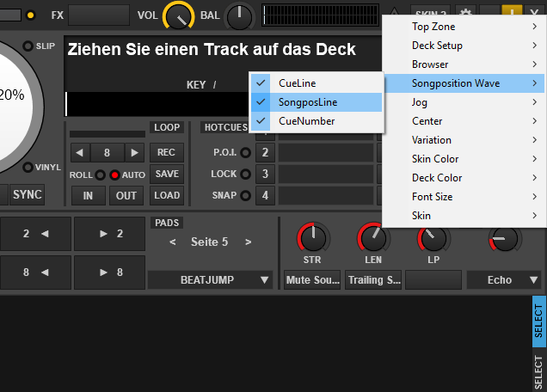Expand the Songposition Wave submenu
Screen dimensions: 547x392
coord(463,83)
